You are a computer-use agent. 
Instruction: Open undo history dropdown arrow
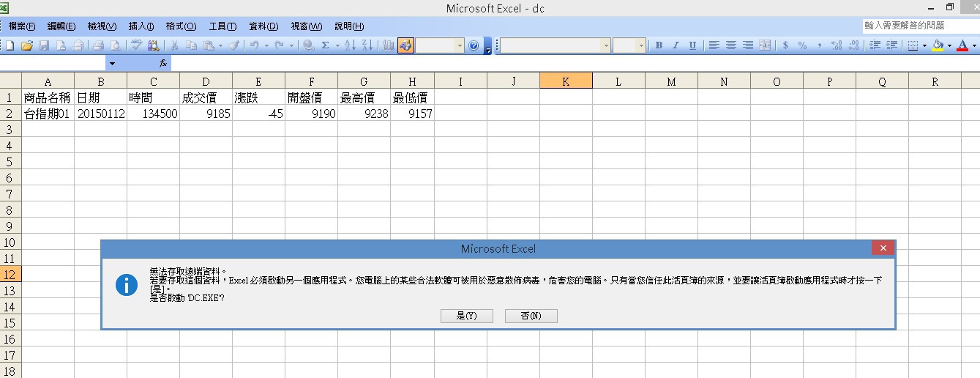point(266,45)
